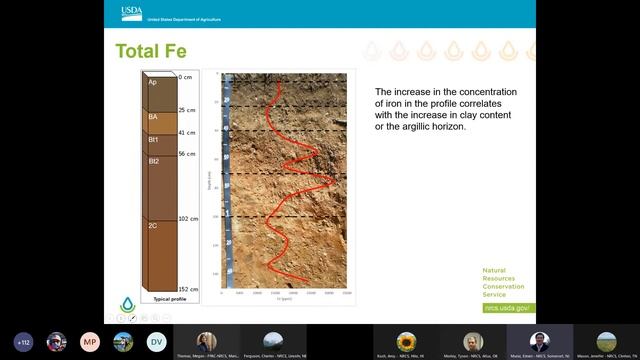Open the see-all-slides grid icon
This screenshot has height=360, width=640.
click(144, 318)
